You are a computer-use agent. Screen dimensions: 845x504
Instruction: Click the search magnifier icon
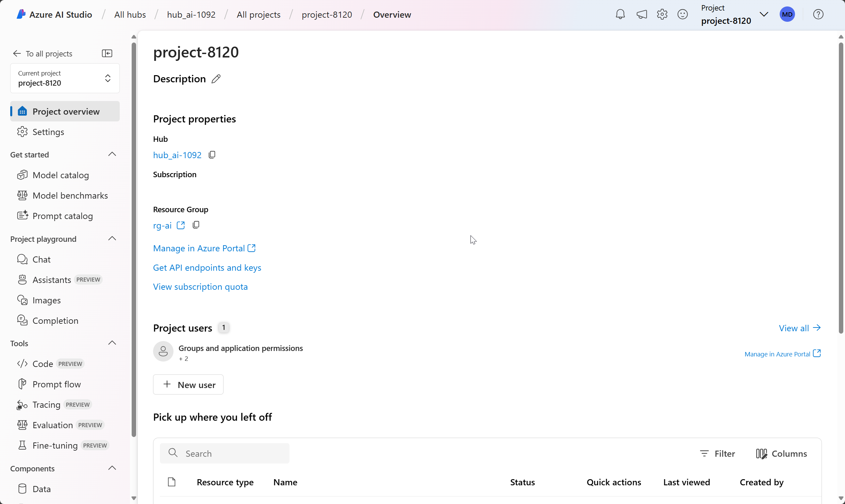tap(173, 453)
